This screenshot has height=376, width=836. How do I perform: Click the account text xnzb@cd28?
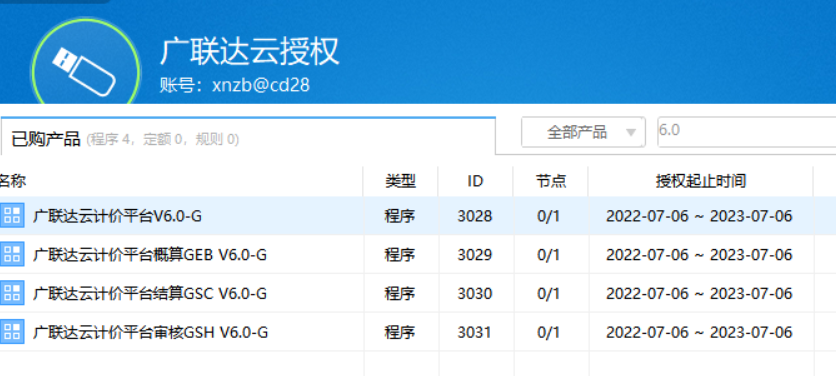[x=261, y=85]
